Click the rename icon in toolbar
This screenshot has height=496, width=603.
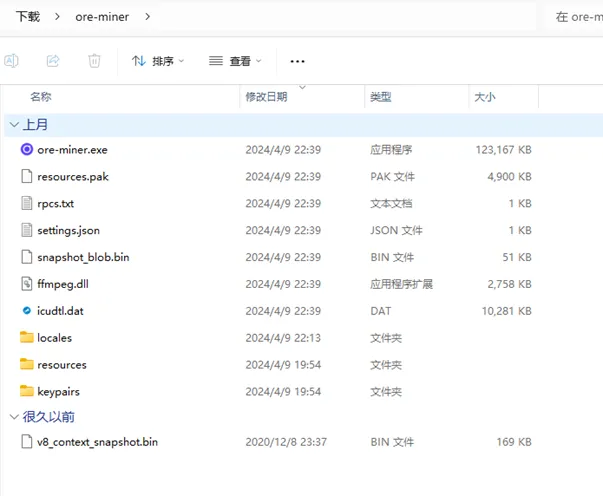(12, 61)
